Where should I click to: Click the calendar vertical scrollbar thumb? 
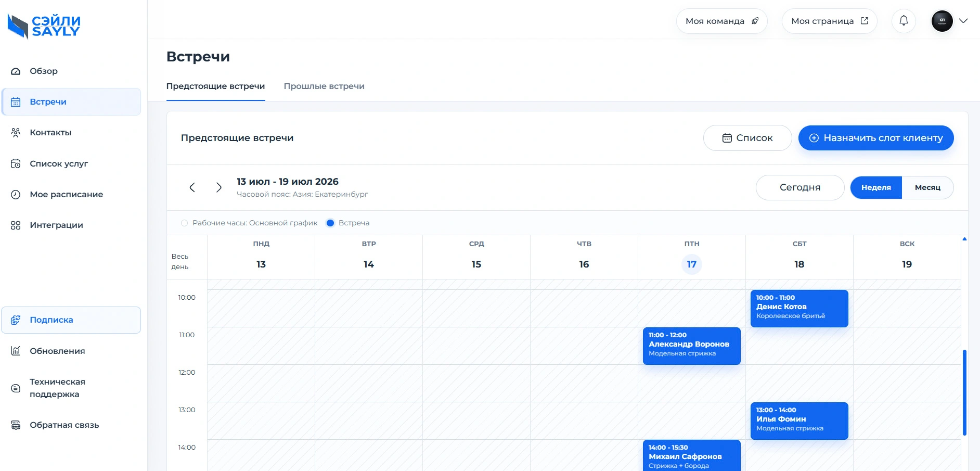[x=964, y=392]
